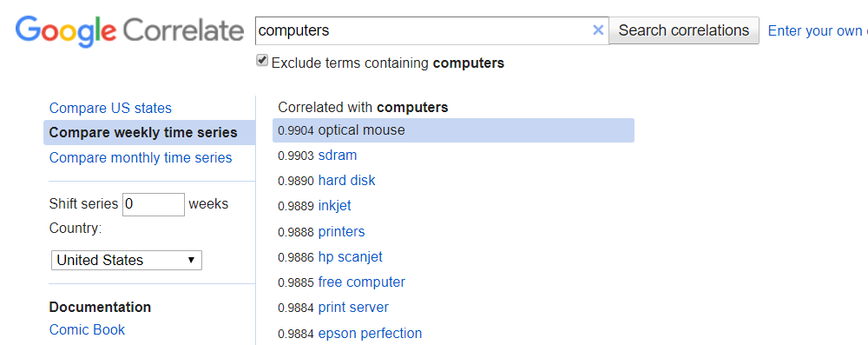
Task: Open the printers correlation result
Action: point(341,231)
